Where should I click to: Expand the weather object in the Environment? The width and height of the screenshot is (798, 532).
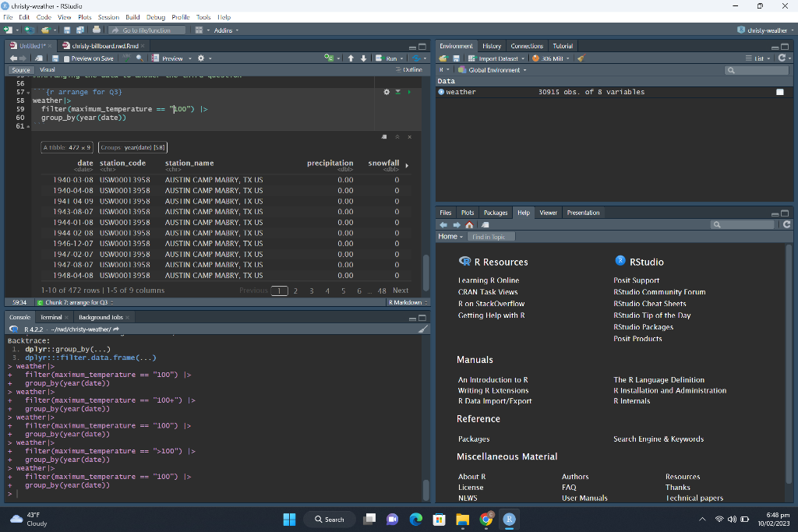point(441,92)
